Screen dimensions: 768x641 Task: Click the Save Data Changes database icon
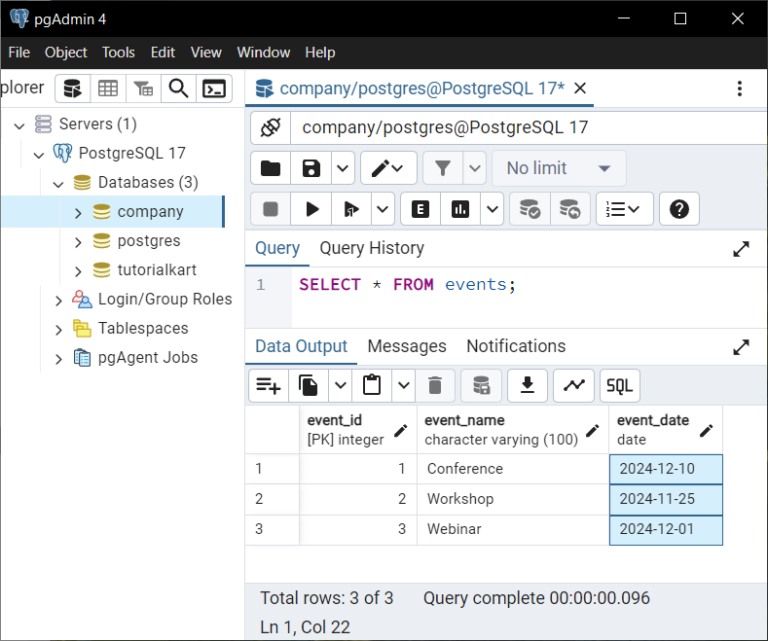pyautogui.click(x=481, y=385)
